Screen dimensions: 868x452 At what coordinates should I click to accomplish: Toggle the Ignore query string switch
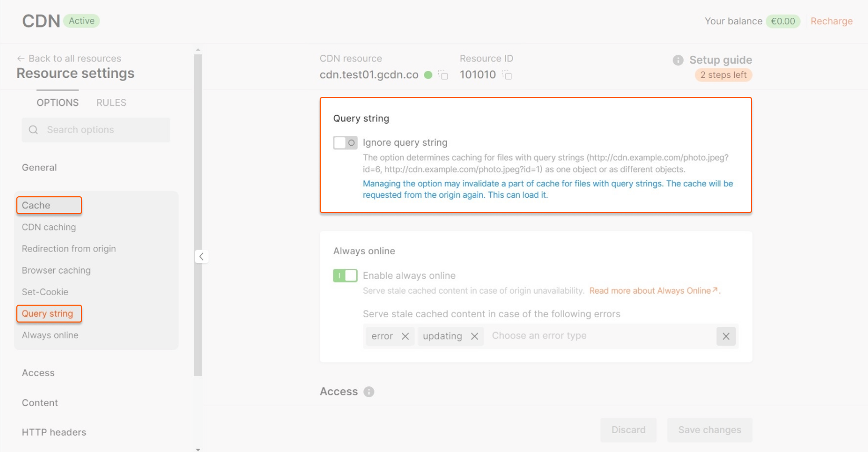click(x=345, y=143)
